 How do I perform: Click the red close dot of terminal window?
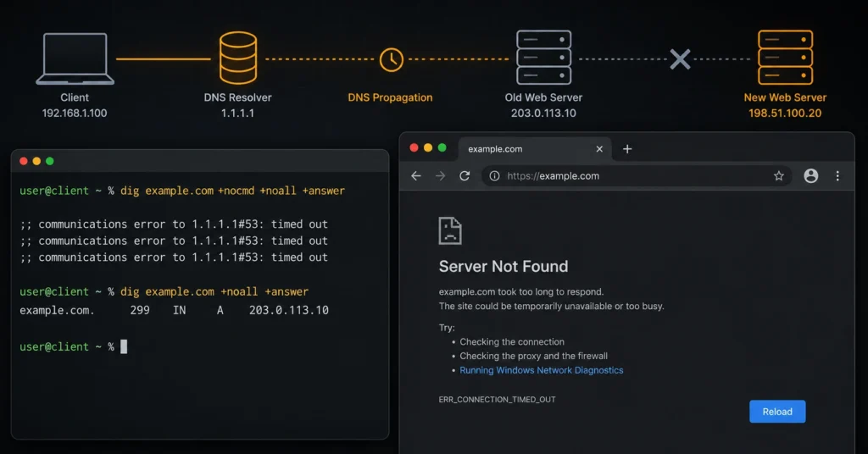[x=23, y=161]
